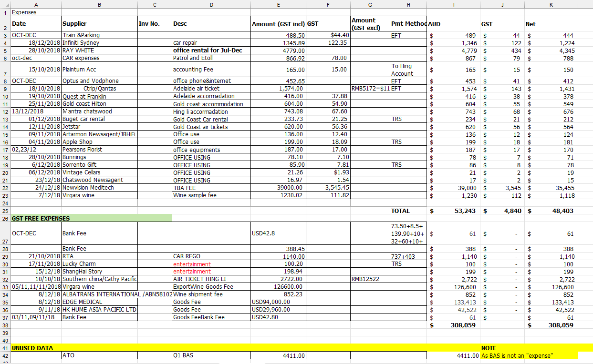Click the select-all corner box
The image size is (593, 364).
point(5,4)
